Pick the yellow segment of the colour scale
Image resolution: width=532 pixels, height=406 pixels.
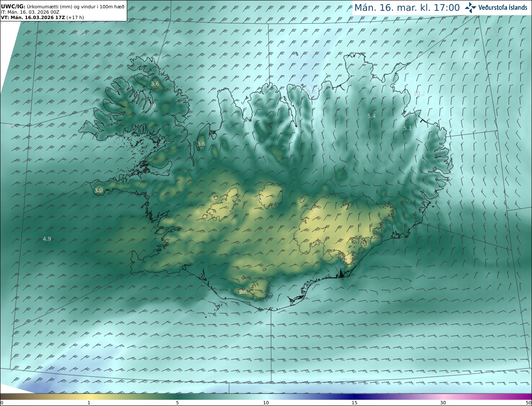pyautogui.click(x=89, y=396)
